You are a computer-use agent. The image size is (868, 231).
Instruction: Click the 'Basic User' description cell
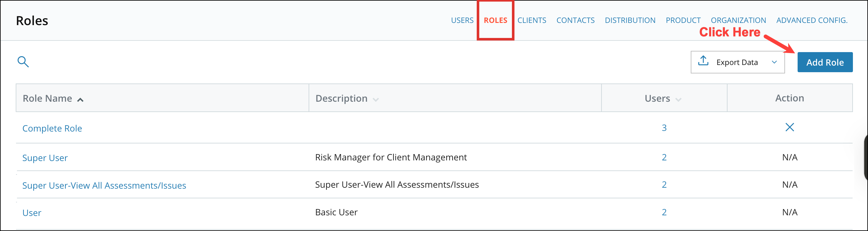click(336, 212)
